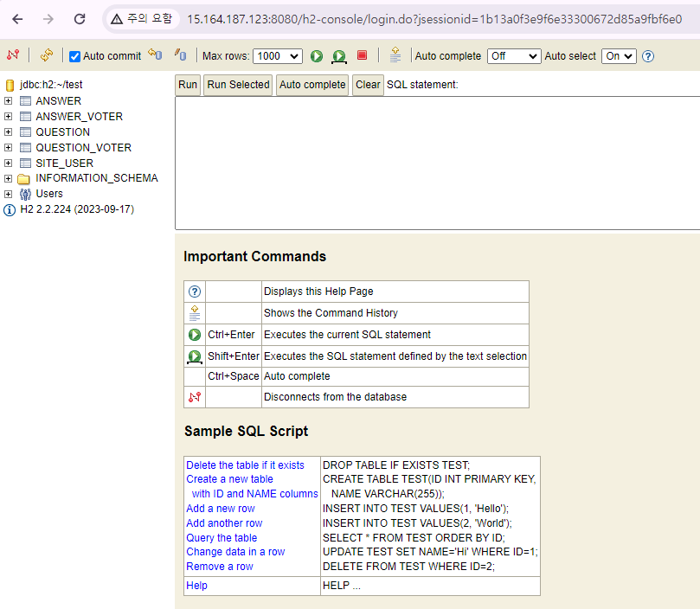Click the ANSWER table icon
Image resolution: width=700 pixels, height=609 pixels.
pyautogui.click(x=25, y=101)
